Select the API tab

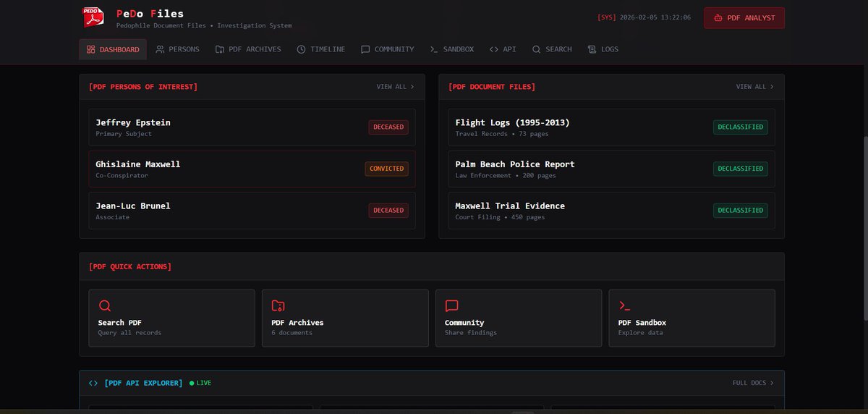pos(503,49)
